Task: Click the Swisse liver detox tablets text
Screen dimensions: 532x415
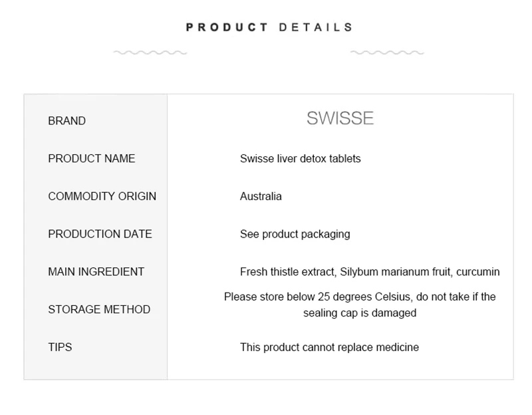Action: tap(300, 158)
